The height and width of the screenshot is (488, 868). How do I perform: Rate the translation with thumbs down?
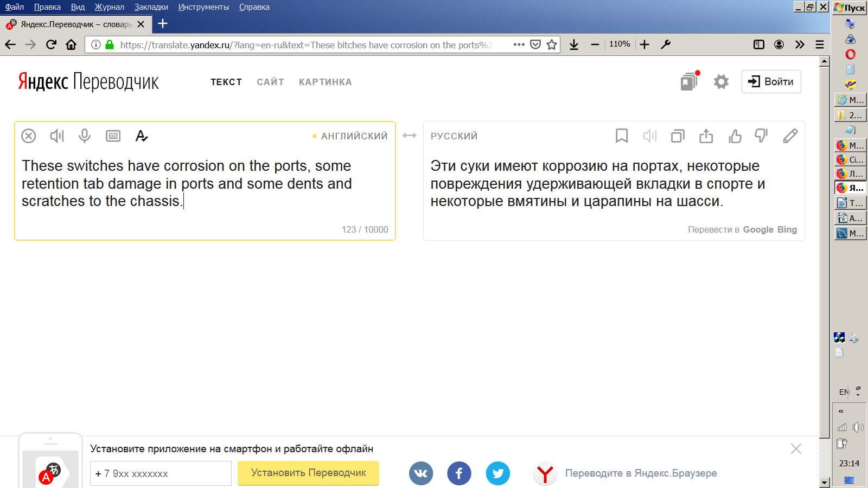click(762, 136)
